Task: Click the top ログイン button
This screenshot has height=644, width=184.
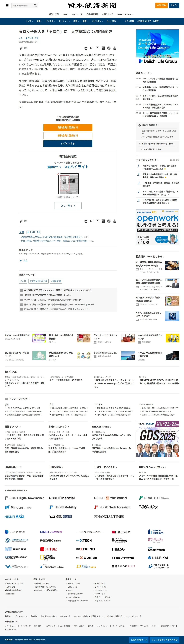Action: click(174, 5)
